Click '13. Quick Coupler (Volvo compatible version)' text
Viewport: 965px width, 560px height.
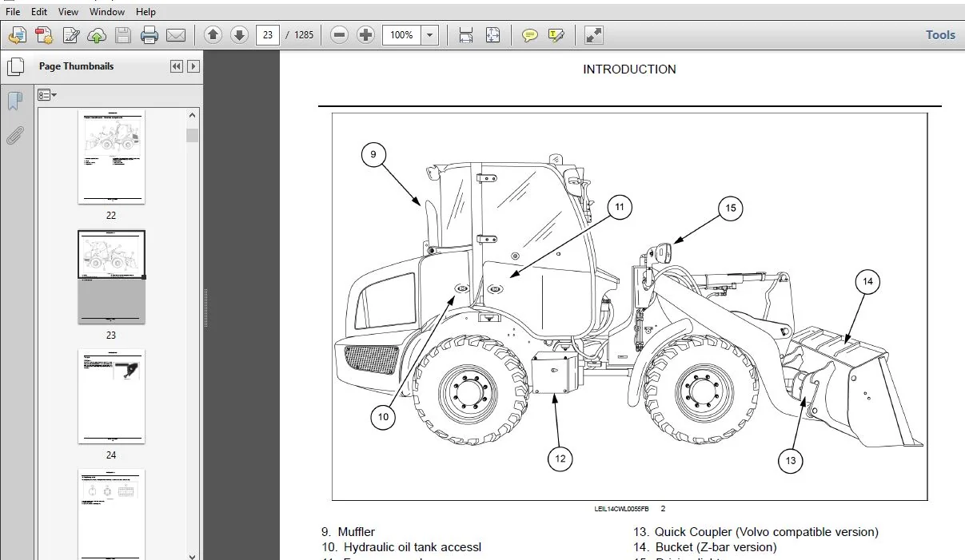[x=756, y=532]
